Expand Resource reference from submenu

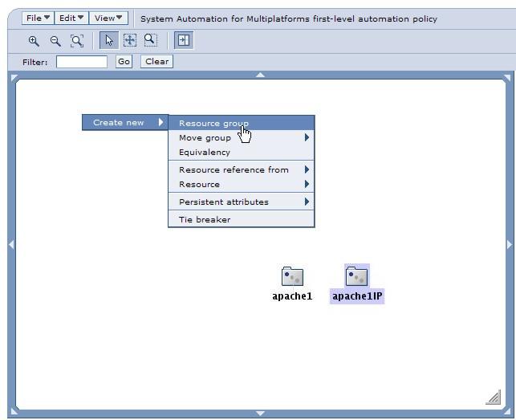coord(242,169)
